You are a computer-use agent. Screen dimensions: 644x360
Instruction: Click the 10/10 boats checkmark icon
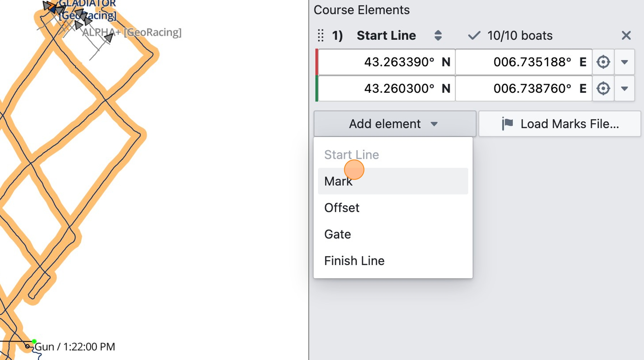tap(474, 36)
